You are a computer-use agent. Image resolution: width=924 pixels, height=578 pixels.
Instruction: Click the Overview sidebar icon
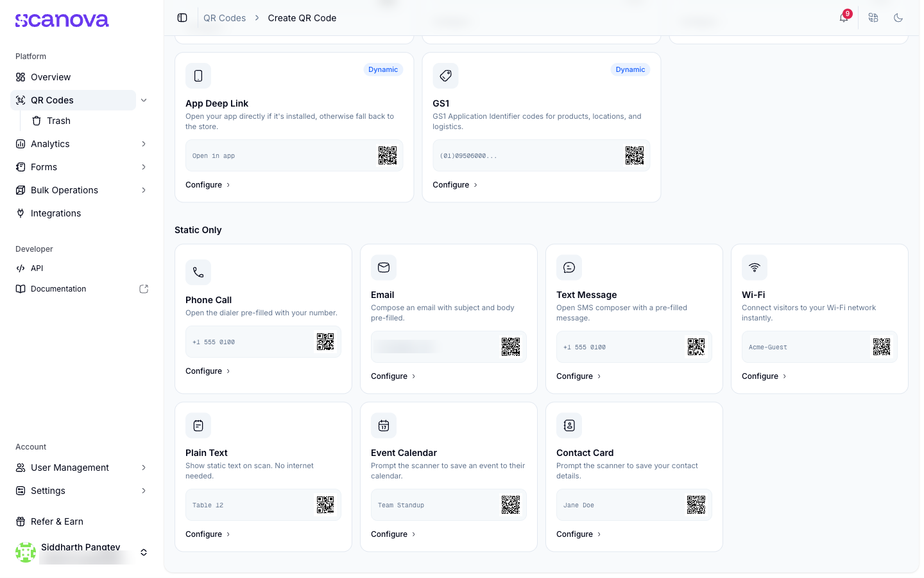pyautogui.click(x=21, y=77)
